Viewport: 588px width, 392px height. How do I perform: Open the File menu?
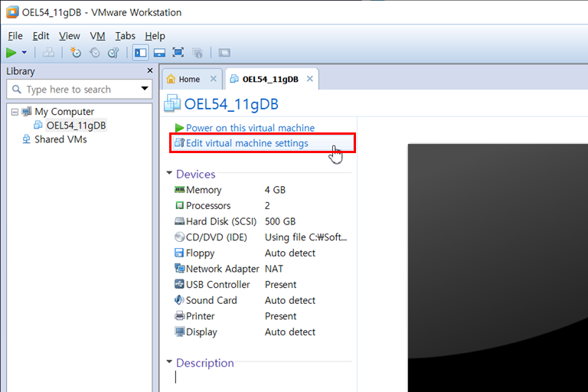[15, 36]
